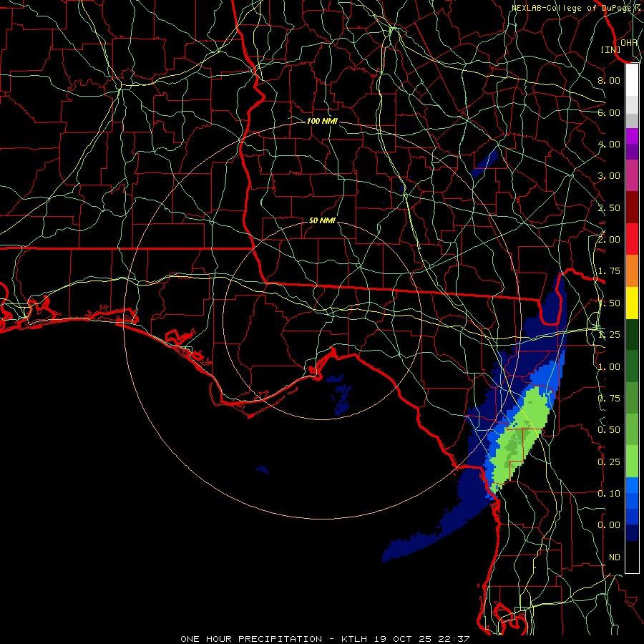The height and width of the screenshot is (644, 644).
Task: Select the 0.00 legend label
Action: click(x=609, y=525)
